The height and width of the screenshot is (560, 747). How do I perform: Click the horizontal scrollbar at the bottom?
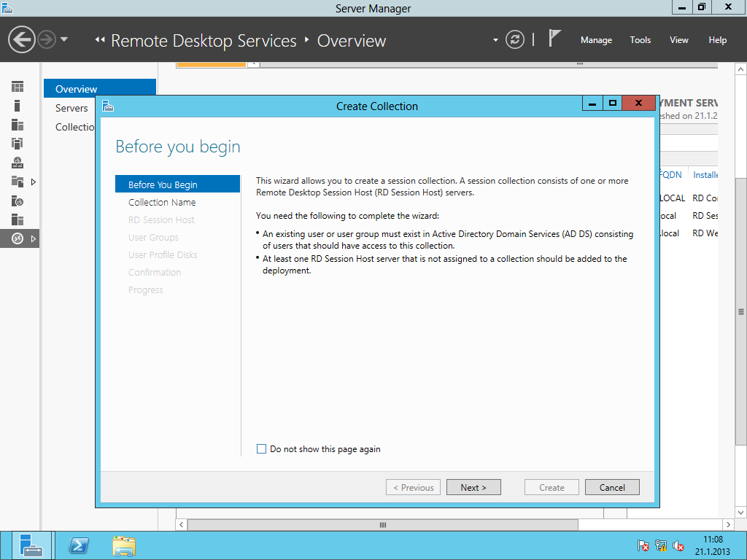(x=382, y=525)
